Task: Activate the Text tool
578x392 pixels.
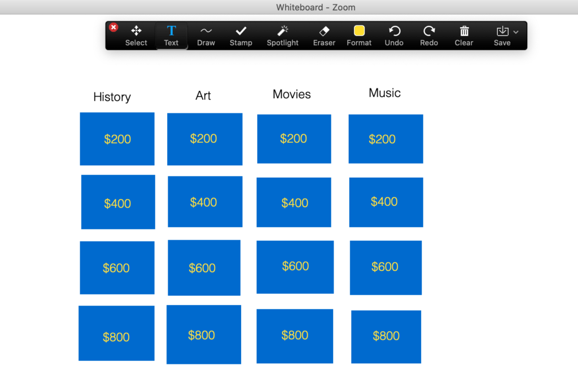Action: point(171,36)
